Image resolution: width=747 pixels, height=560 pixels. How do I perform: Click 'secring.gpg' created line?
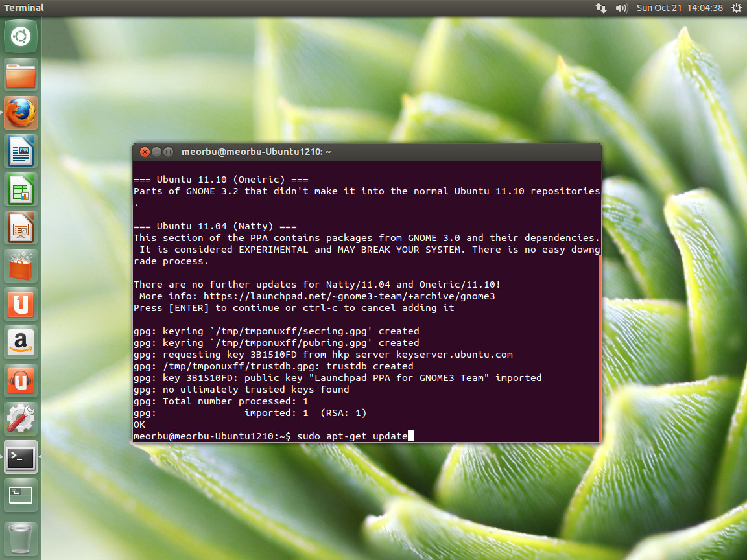276,331
